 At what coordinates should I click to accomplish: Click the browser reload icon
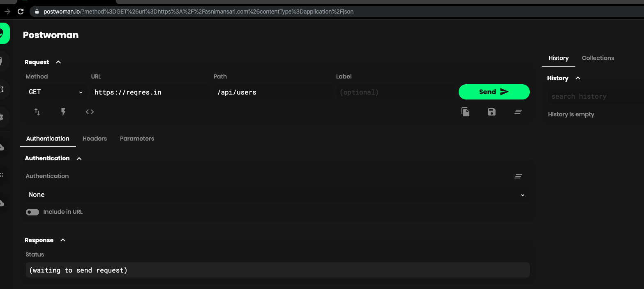[x=21, y=12]
